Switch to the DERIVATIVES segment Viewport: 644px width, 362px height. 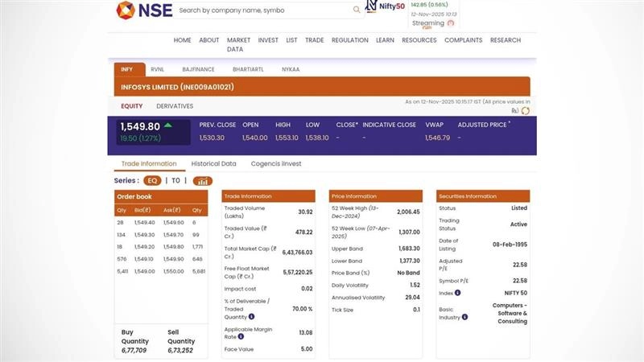click(175, 106)
